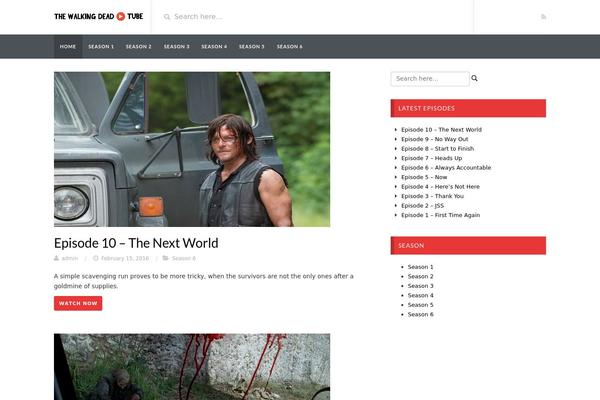This screenshot has width=600, height=400.
Task: Click the magnifier icon in the header search
Action: (167, 17)
